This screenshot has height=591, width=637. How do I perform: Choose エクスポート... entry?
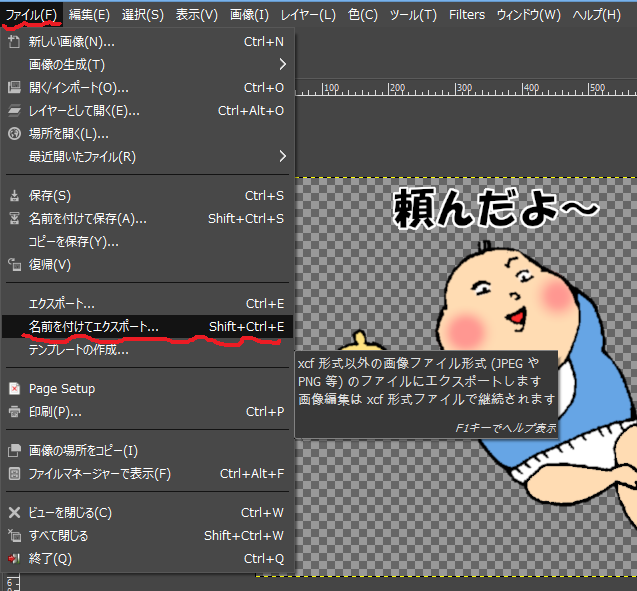click(x=147, y=303)
